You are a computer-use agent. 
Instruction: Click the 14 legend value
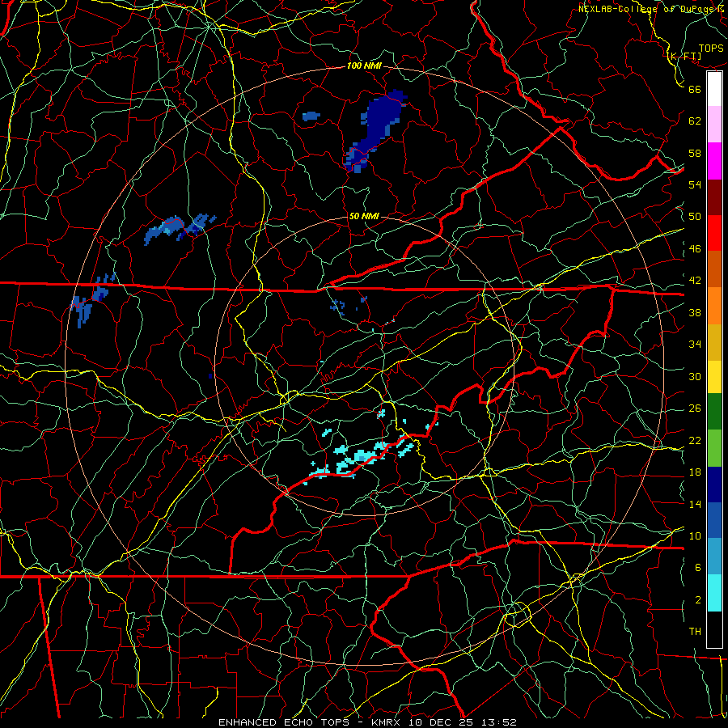695,504
